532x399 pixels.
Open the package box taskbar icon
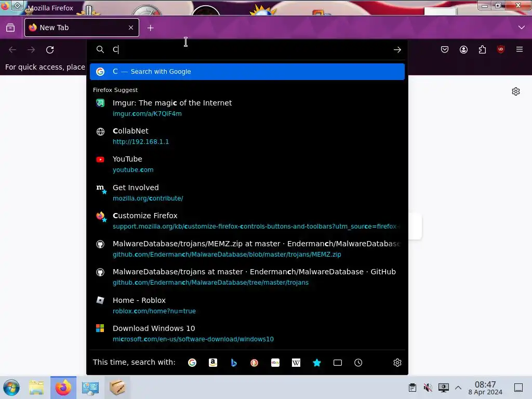[117, 387]
